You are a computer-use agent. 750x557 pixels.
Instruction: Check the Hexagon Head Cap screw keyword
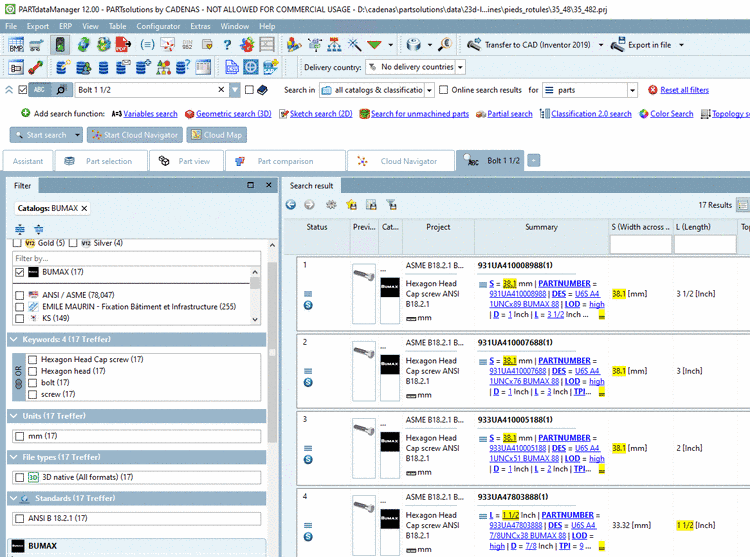tap(33, 360)
